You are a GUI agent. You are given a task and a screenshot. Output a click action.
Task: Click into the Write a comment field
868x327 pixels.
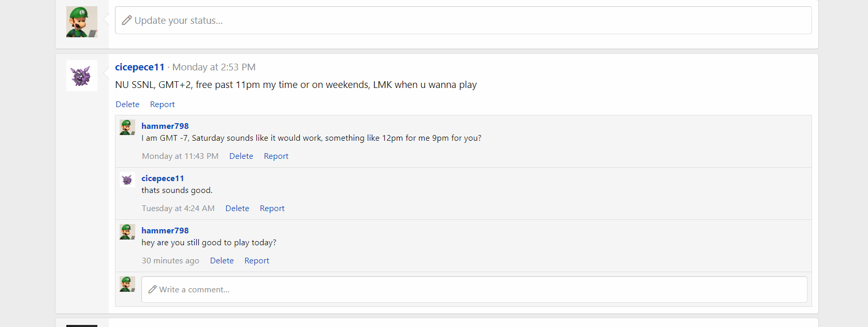[x=474, y=289]
